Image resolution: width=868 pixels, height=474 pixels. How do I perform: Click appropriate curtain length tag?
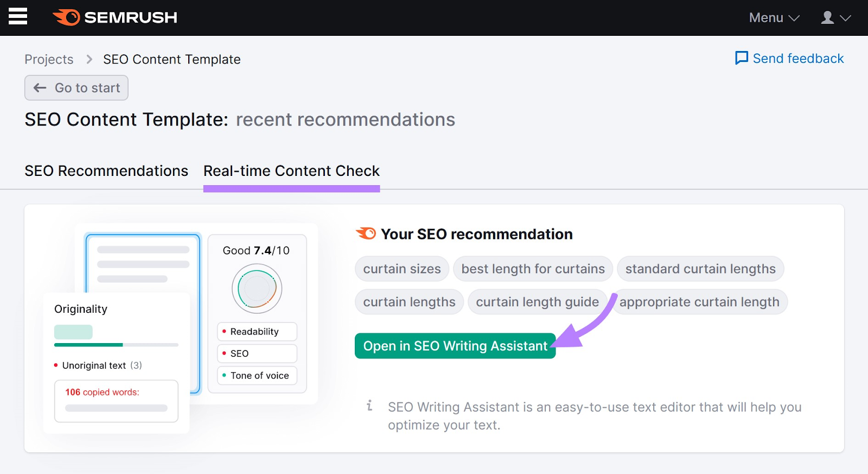tap(699, 302)
